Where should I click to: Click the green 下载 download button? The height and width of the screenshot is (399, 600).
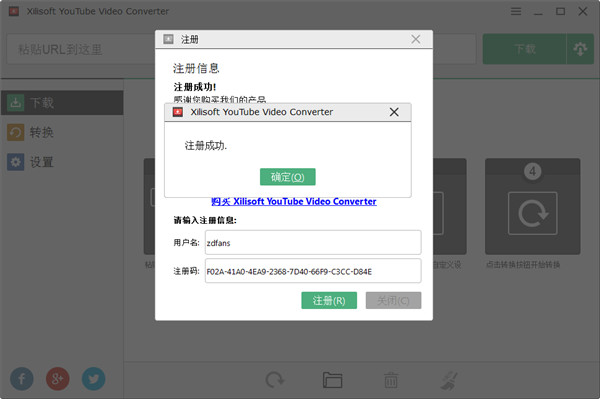coord(524,49)
